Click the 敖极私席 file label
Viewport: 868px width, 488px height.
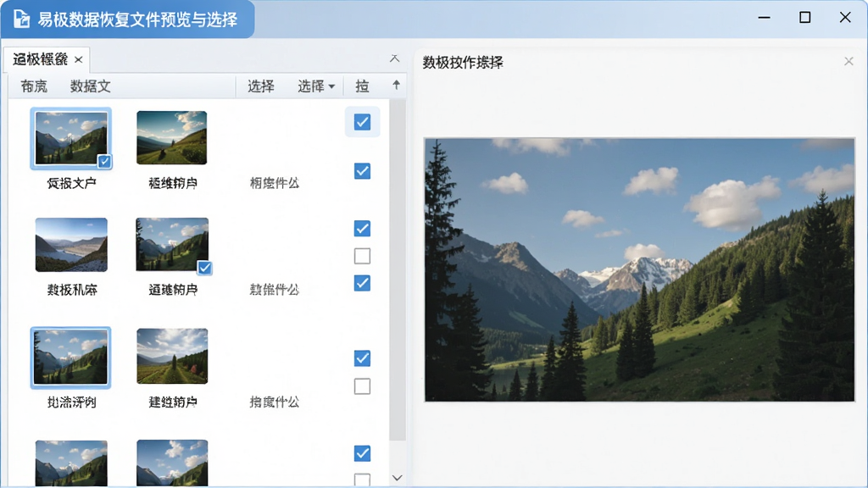[x=72, y=290]
